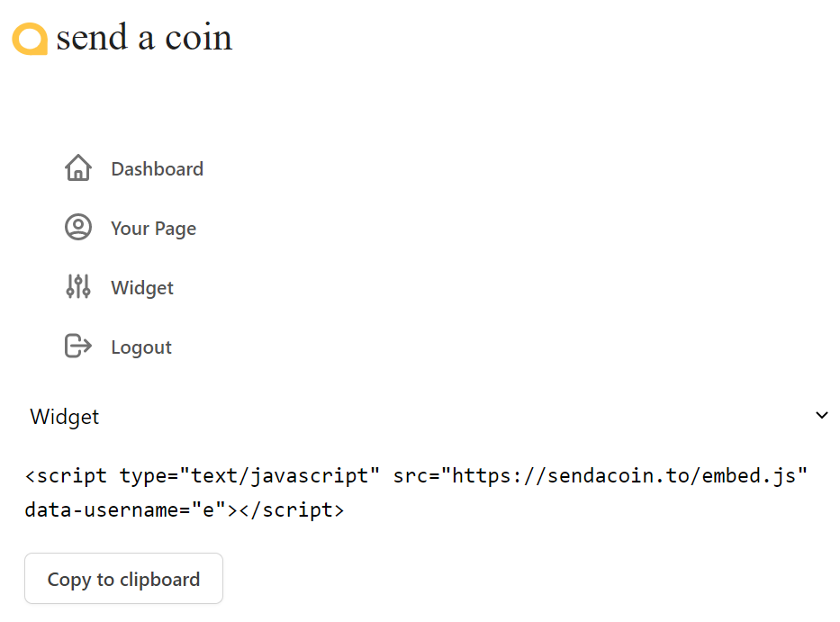Click the yellow send a coin logo
This screenshot has height=622, width=840.
30,38
